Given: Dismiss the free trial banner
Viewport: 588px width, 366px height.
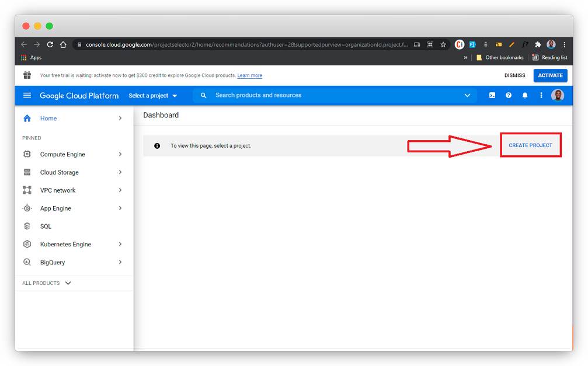Looking at the screenshot, I should coord(514,75).
